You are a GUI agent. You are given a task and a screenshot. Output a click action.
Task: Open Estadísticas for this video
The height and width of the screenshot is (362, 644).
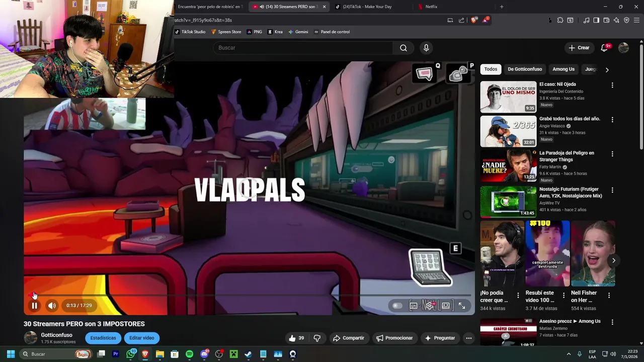point(103,338)
